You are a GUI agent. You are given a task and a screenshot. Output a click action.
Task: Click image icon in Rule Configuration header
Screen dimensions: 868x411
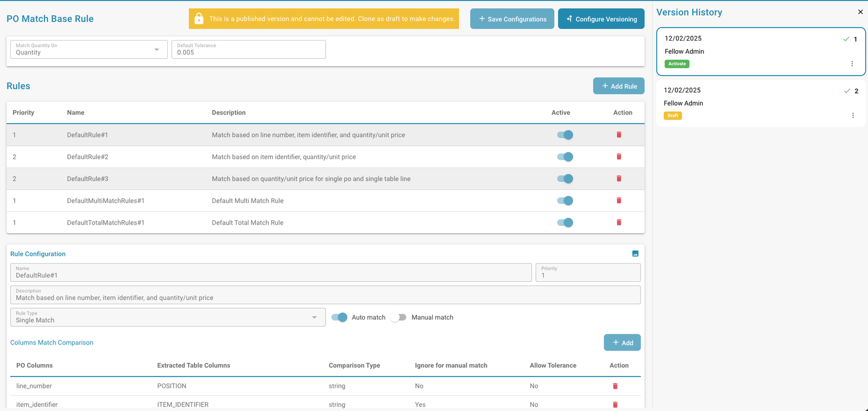click(635, 254)
